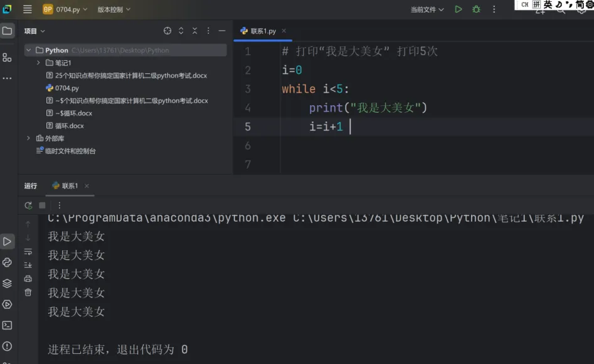This screenshot has height=364, width=594.
Task: Print the console output
Action: pos(28,279)
